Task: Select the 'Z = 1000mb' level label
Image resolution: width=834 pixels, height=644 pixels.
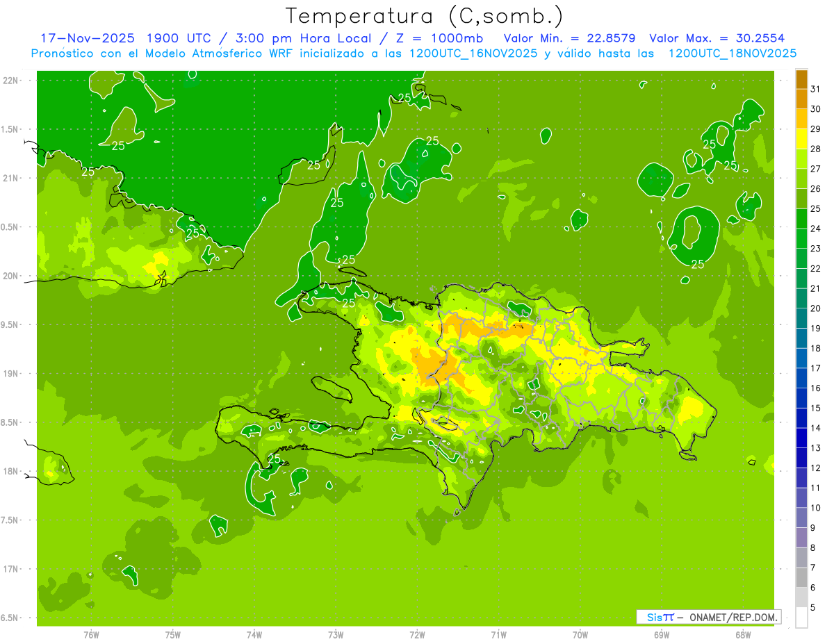Action: tap(439, 38)
